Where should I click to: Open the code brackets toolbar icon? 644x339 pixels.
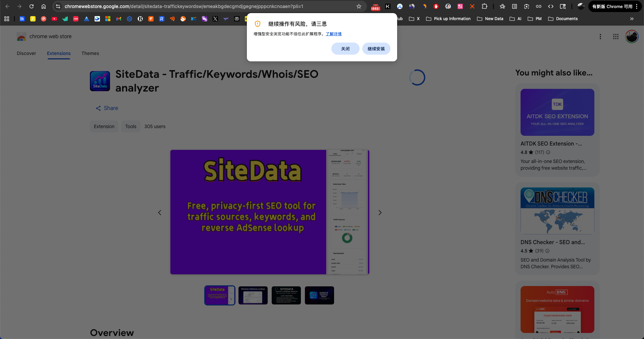tap(551, 6)
